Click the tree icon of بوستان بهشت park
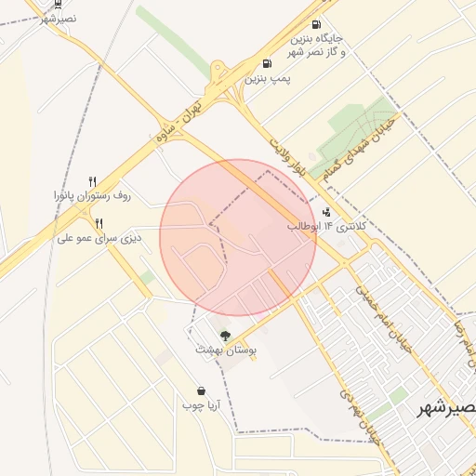476x476 pixels. (225, 336)
